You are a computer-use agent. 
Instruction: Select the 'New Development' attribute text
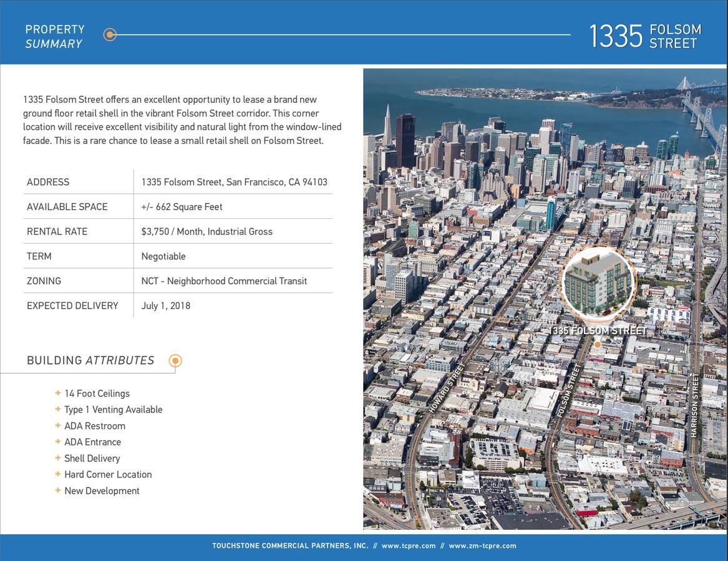click(102, 491)
